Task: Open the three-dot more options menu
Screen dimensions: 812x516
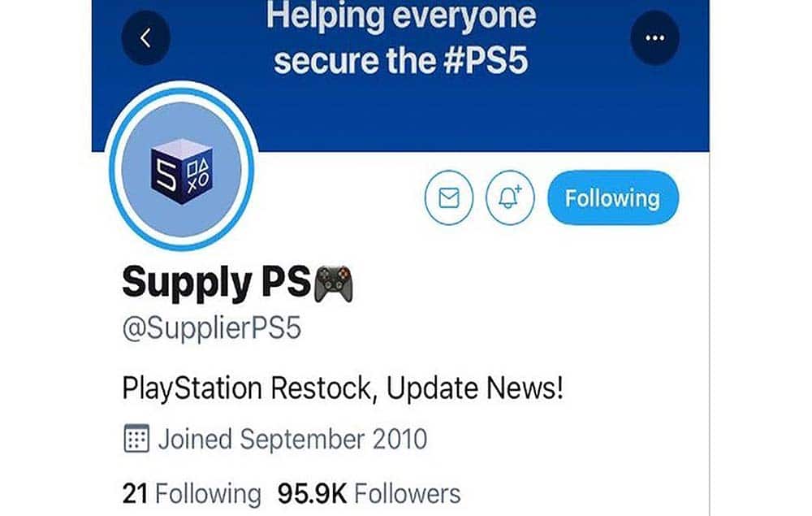Action: 655,38
